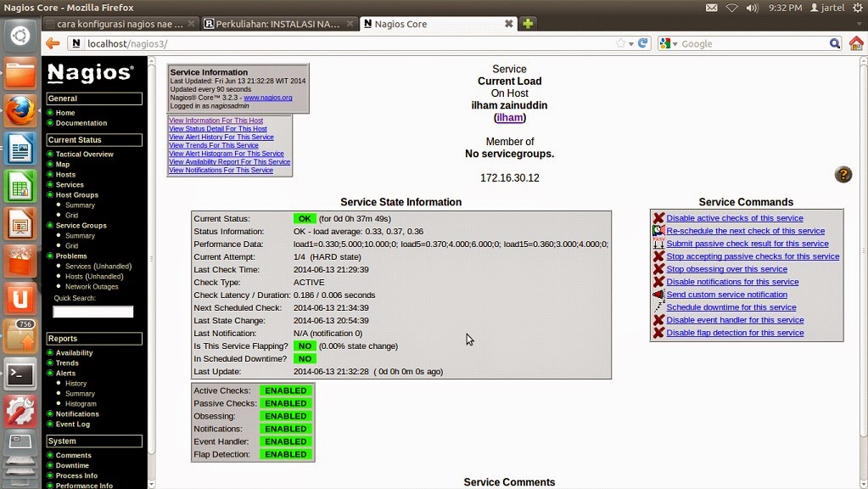Open Availability report in sidebar
Screen dimensions: 868x489
[x=74, y=353]
